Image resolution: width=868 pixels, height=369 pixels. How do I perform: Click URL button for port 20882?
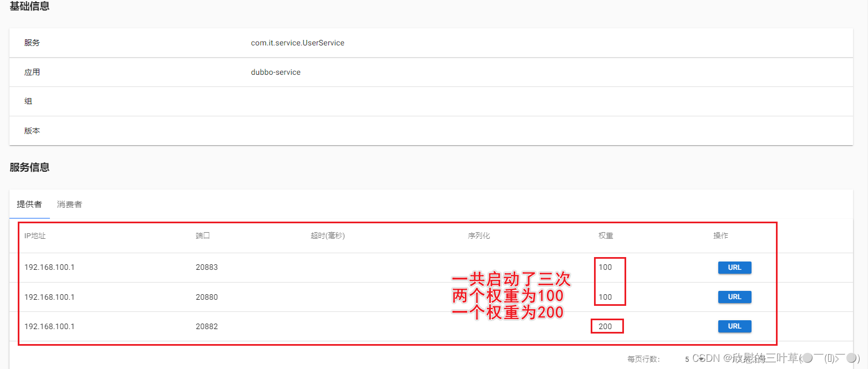pos(734,326)
